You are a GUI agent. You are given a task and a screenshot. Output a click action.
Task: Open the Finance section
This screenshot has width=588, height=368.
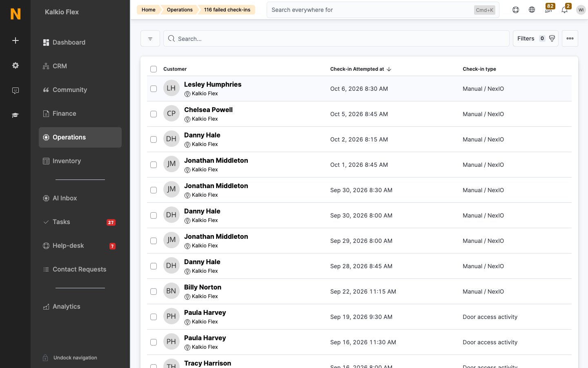pyautogui.click(x=80, y=114)
